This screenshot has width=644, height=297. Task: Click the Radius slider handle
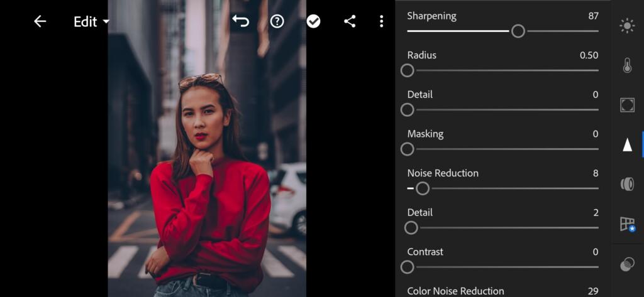[x=407, y=70]
